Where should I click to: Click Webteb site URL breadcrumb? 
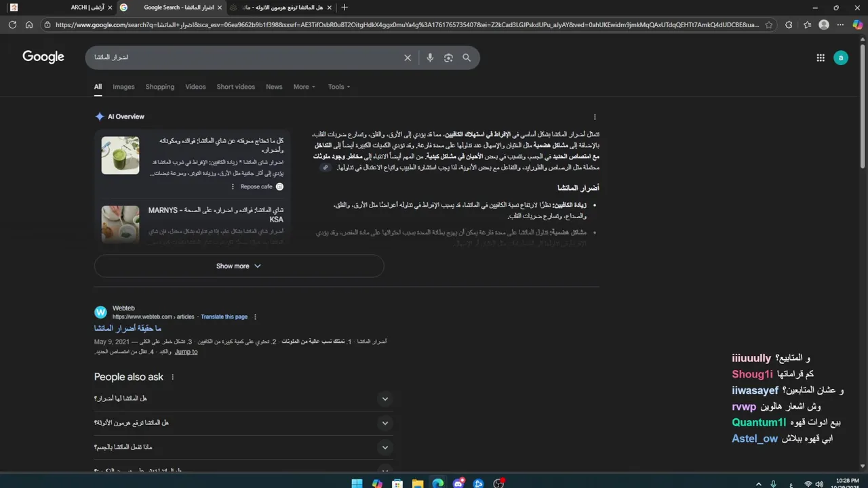pos(153,317)
